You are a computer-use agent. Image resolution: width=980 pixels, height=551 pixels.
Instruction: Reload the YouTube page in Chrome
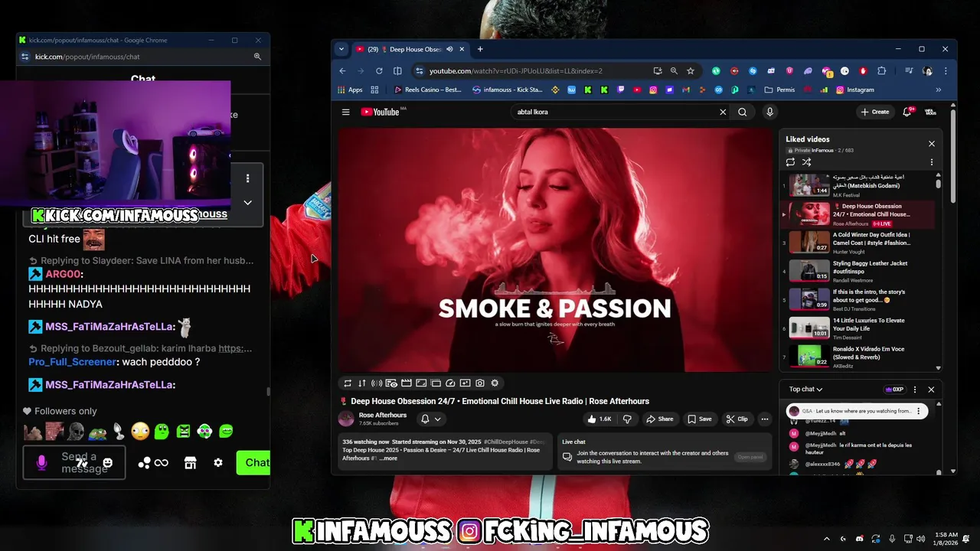click(x=379, y=70)
